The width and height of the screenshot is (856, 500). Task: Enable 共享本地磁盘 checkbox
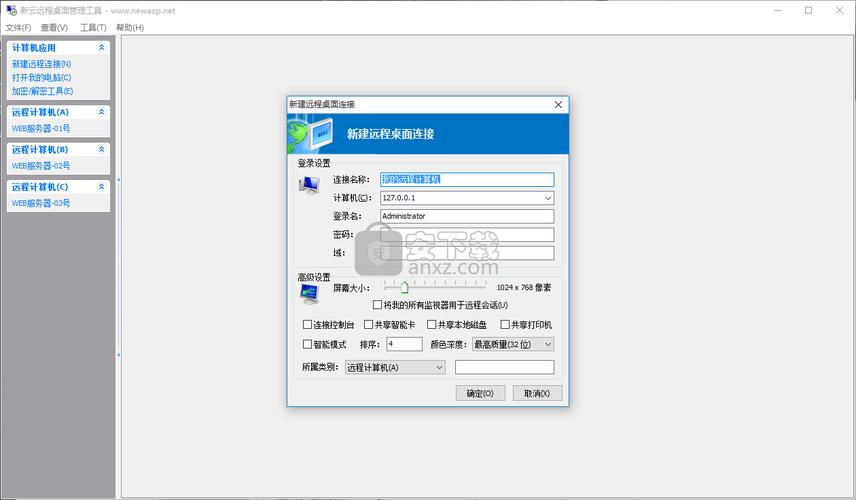[431, 325]
